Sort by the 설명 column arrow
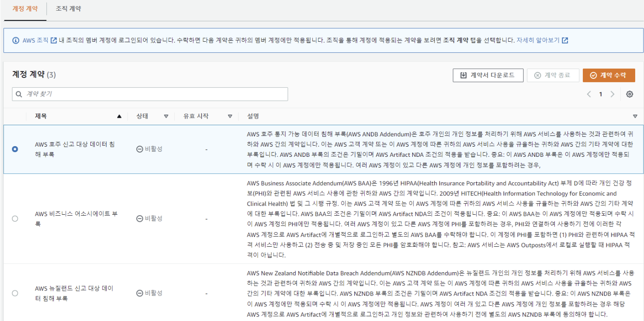644x321 pixels. click(635, 116)
